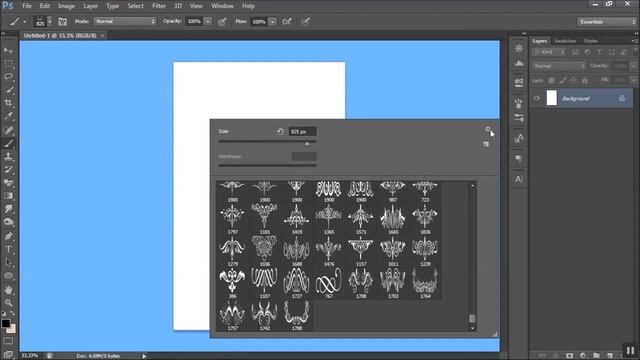This screenshot has height=360, width=640.
Task: Click the background color swatch
Action: 12,329
